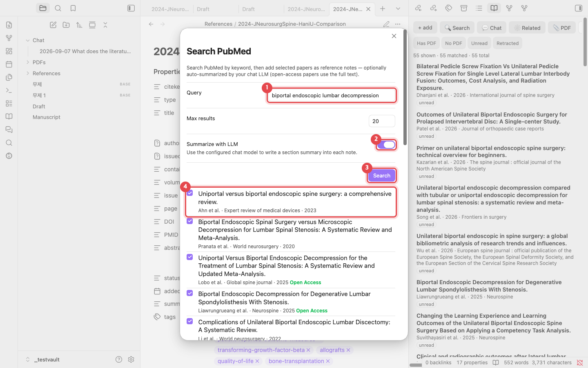Toggle the left sidebar collapse button
The width and height of the screenshot is (588, 368).
pos(131,8)
